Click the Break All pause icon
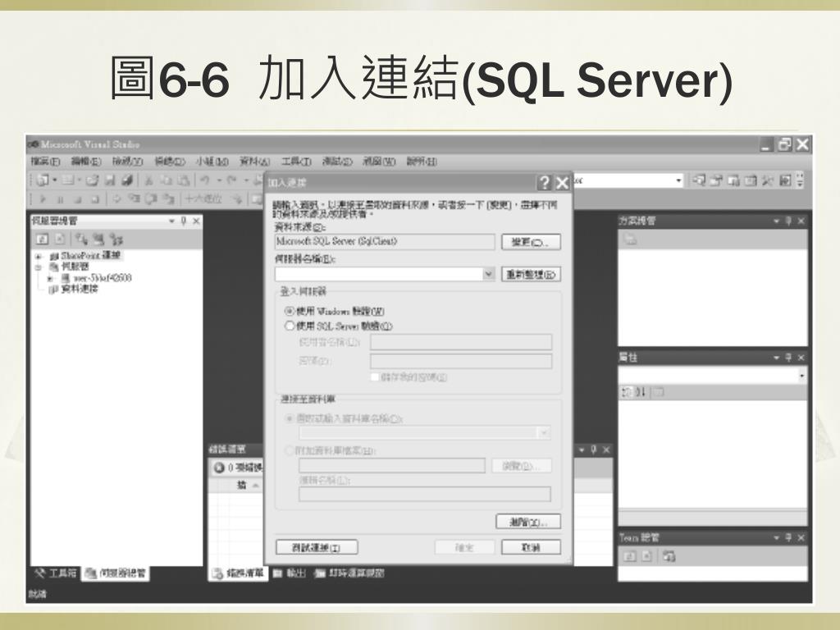 click(60, 199)
